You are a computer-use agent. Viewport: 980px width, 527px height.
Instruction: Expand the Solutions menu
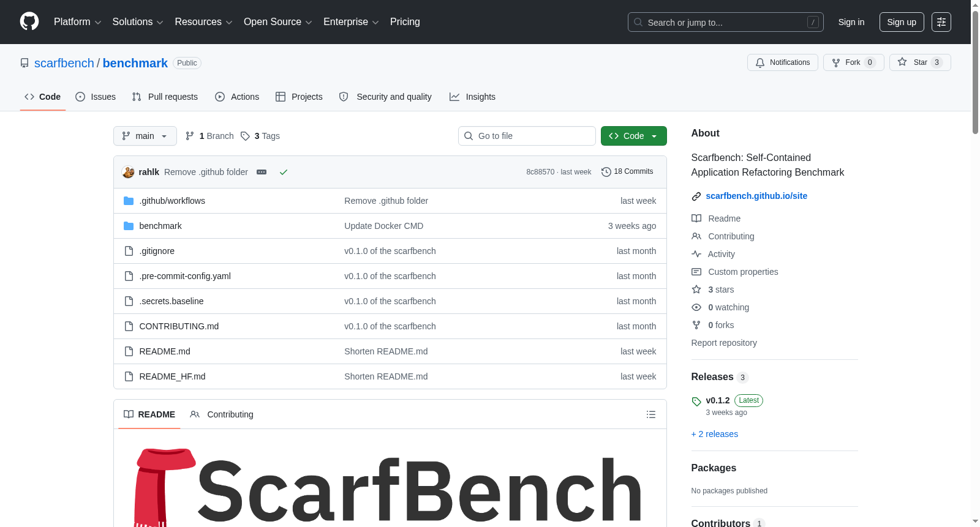138,22
